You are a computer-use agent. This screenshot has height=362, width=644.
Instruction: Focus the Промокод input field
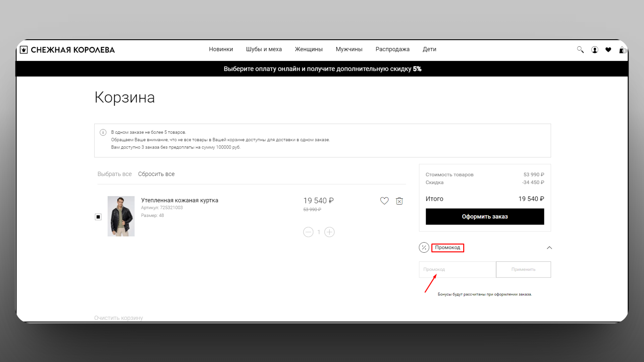[x=457, y=269]
